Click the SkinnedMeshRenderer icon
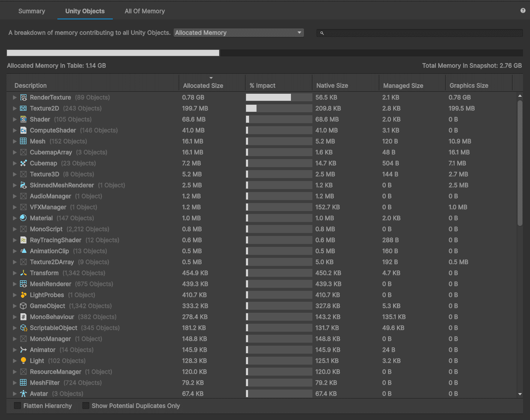 (23, 185)
